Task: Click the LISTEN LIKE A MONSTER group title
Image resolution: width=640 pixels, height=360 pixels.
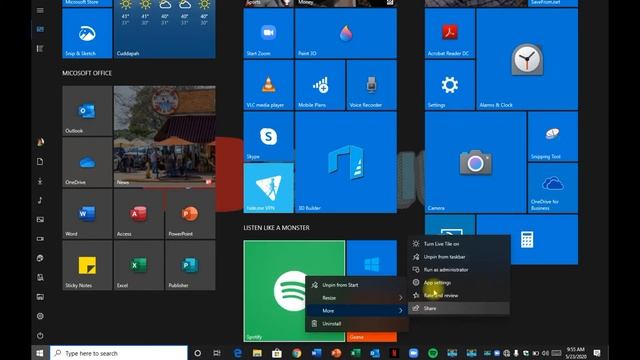Action: [x=276, y=228]
